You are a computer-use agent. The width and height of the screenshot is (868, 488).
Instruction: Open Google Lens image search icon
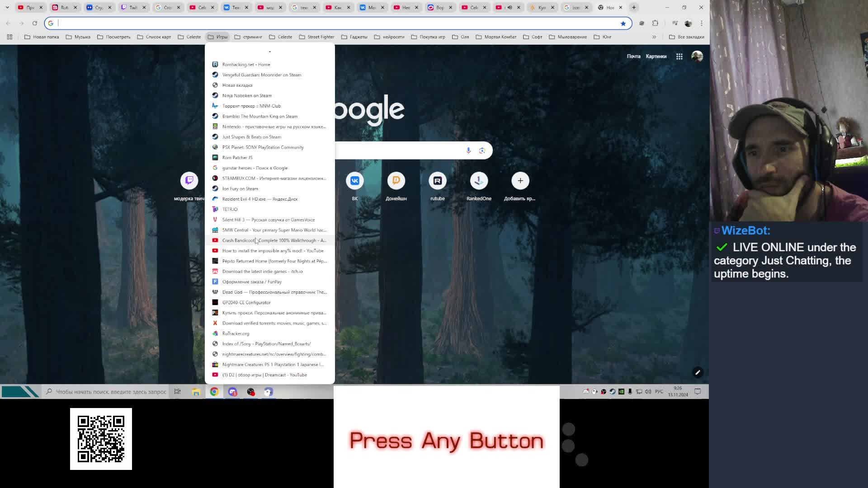click(x=482, y=150)
